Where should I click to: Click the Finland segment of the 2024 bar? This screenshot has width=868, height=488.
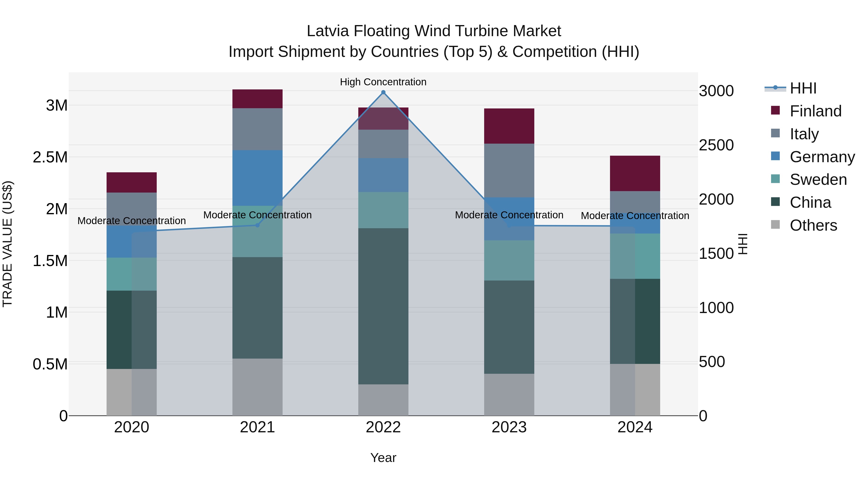coord(635,174)
